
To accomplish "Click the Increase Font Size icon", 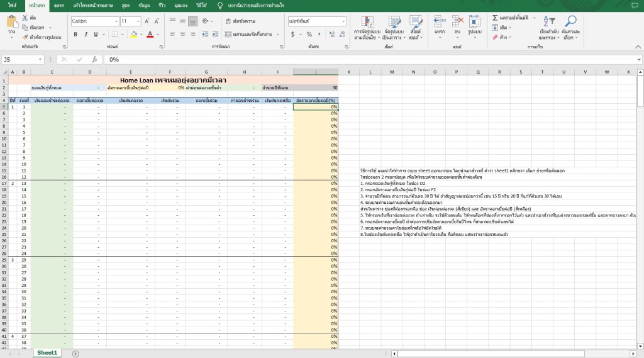I will tap(147, 21).
